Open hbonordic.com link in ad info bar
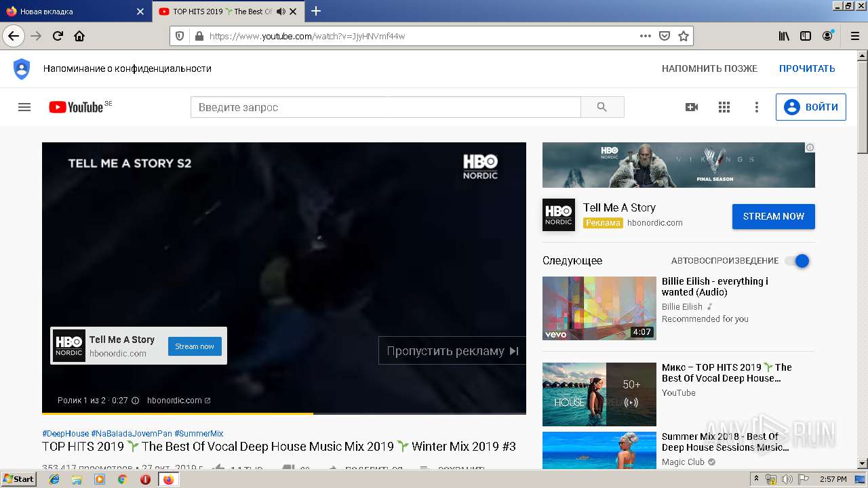Screen dimensions: 868x488 point(178,400)
